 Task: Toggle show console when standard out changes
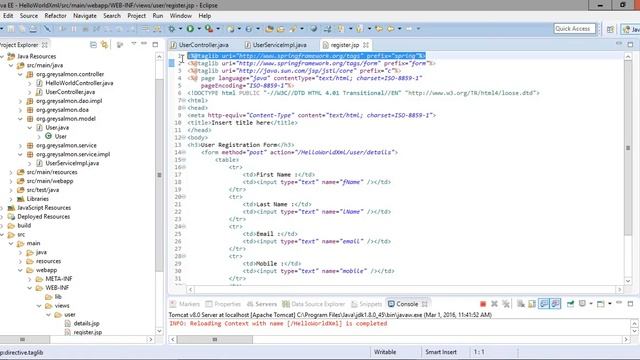(x=544, y=304)
